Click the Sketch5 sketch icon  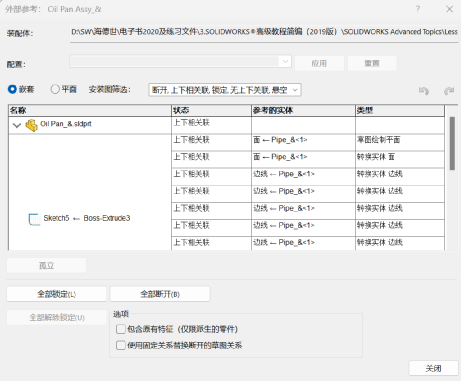click(34, 219)
